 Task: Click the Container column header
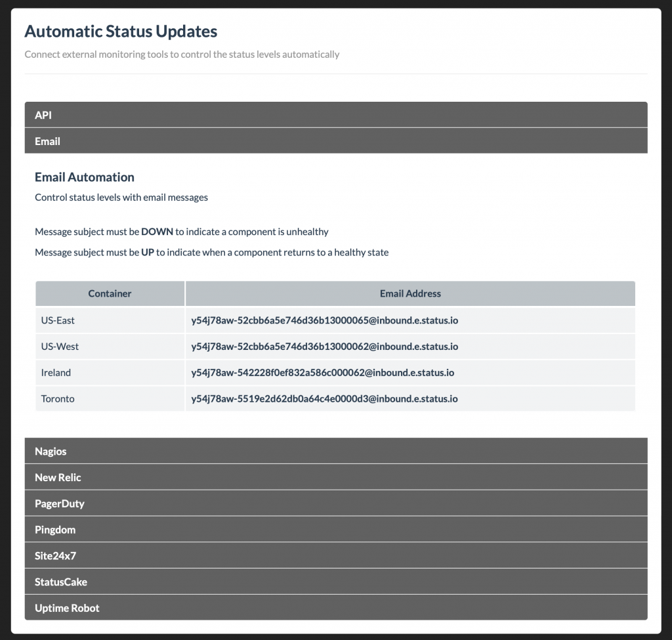pyautogui.click(x=110, y=293)
